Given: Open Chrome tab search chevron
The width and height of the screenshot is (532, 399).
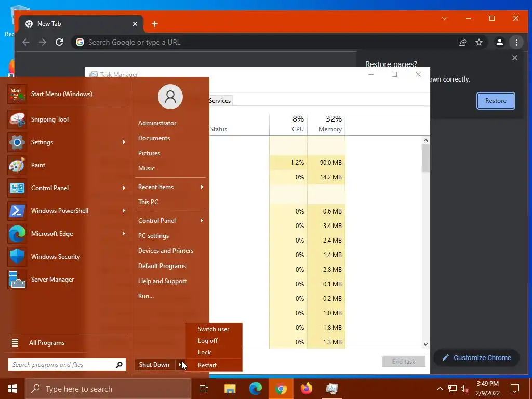Looking at the screenshot, I should (444, 18).
